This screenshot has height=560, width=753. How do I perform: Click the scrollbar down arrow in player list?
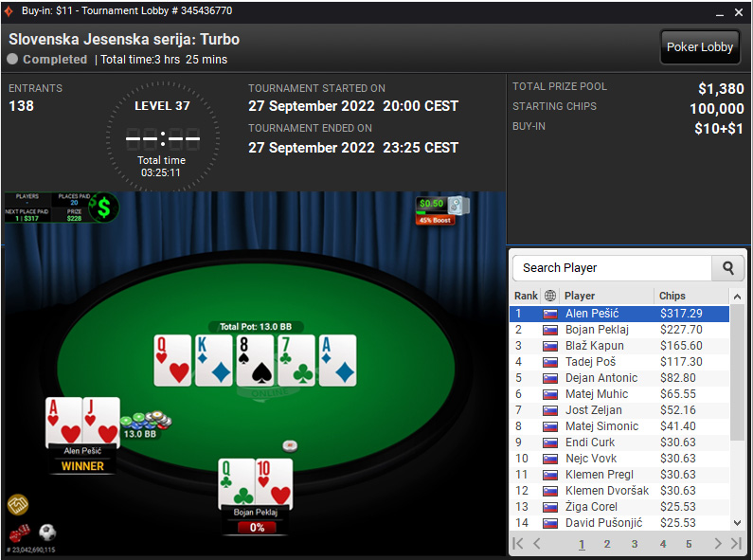737,523
